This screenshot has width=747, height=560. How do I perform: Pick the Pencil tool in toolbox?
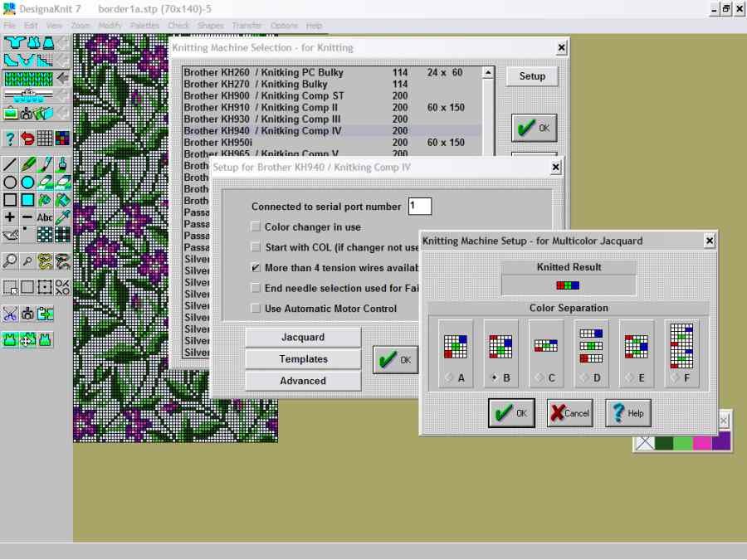[27, 164]
